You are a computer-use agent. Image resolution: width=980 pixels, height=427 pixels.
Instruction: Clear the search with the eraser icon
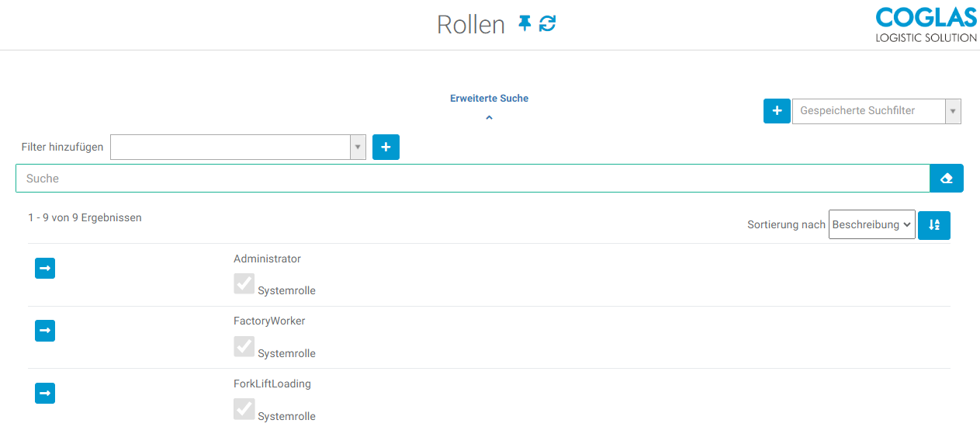(x=947, y=179)
